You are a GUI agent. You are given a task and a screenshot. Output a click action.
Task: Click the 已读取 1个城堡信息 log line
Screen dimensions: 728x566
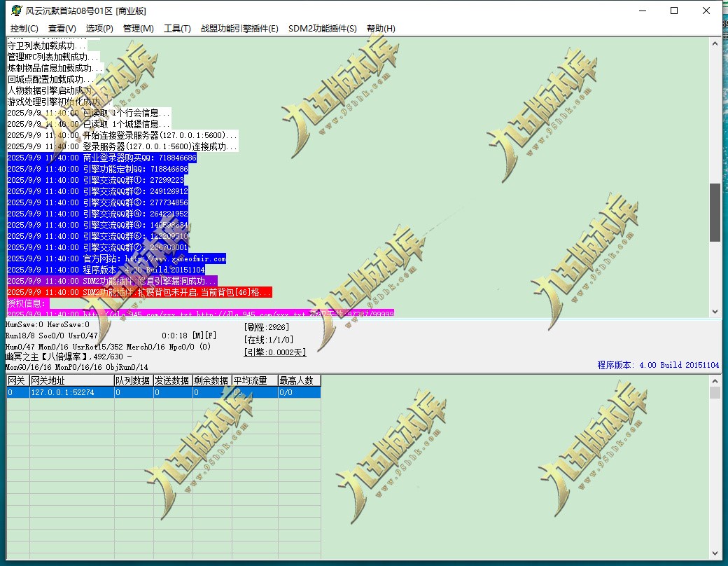[x=89, y=124]
